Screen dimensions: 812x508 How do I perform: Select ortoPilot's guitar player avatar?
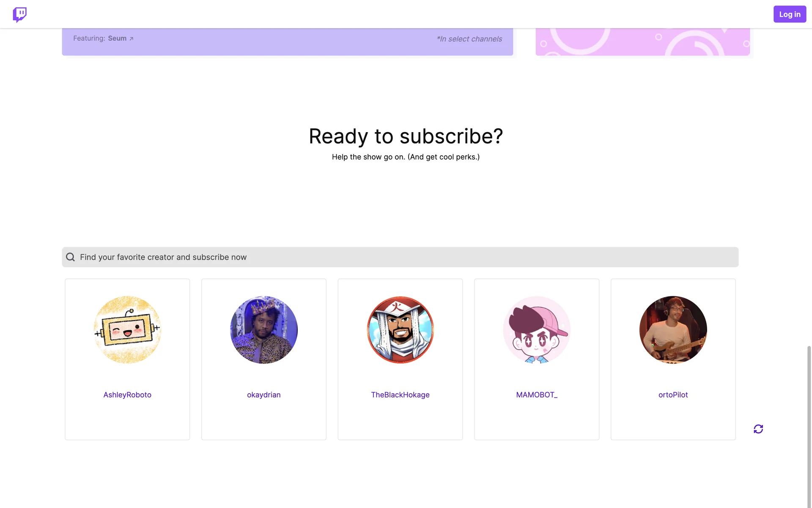[673, 329]
